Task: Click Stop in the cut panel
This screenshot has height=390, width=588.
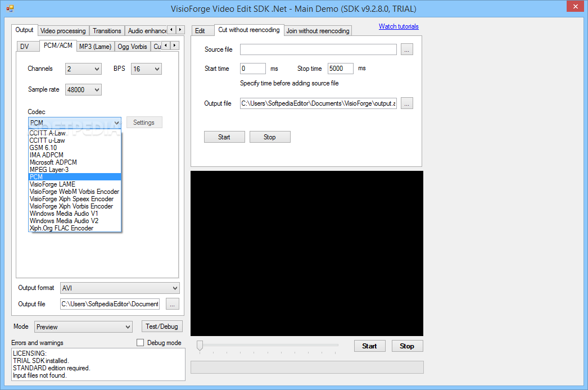Action: 270,137
